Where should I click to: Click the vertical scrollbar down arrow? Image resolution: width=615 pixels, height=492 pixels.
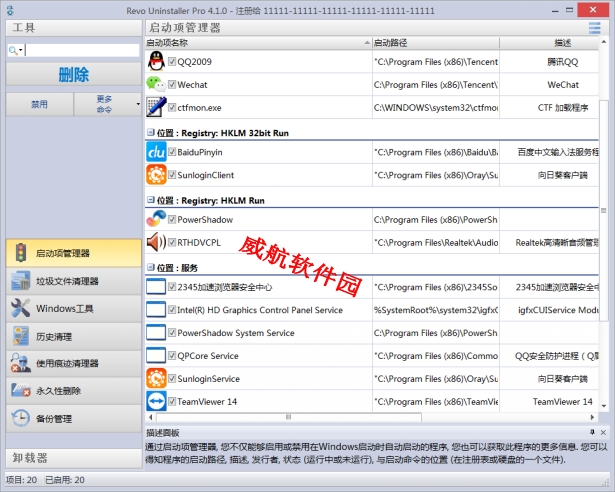[x=604, y=406]
